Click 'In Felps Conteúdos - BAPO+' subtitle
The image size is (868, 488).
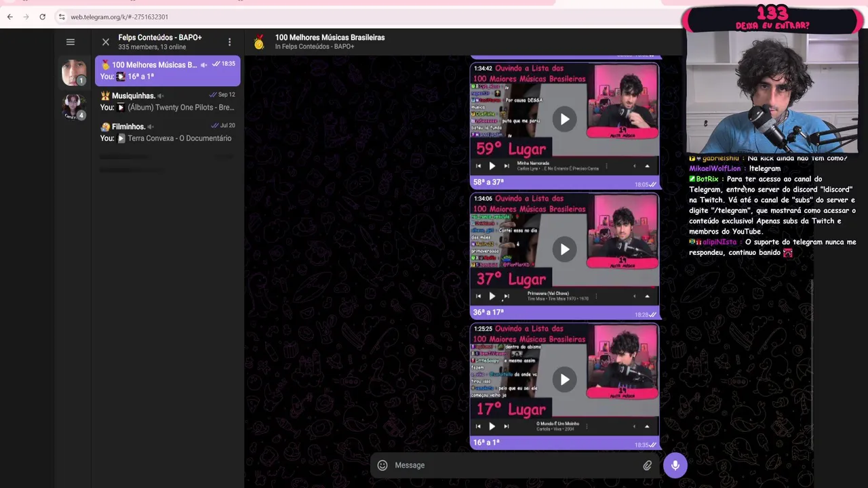315,47
